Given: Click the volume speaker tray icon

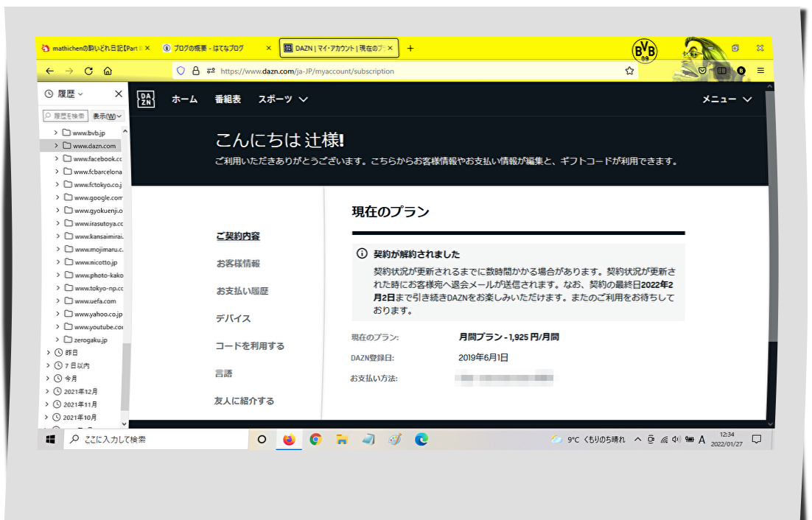Looking at the screenshot, I should [676, 439].
